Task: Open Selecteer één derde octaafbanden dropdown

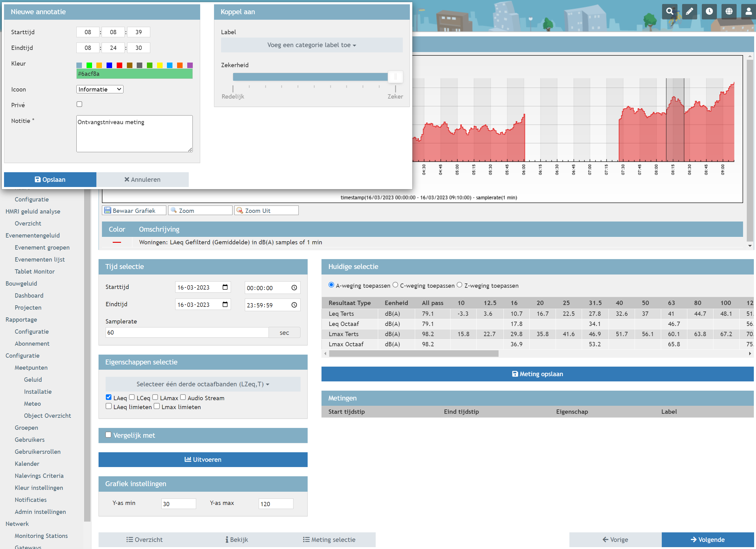Action: [203, 384]
